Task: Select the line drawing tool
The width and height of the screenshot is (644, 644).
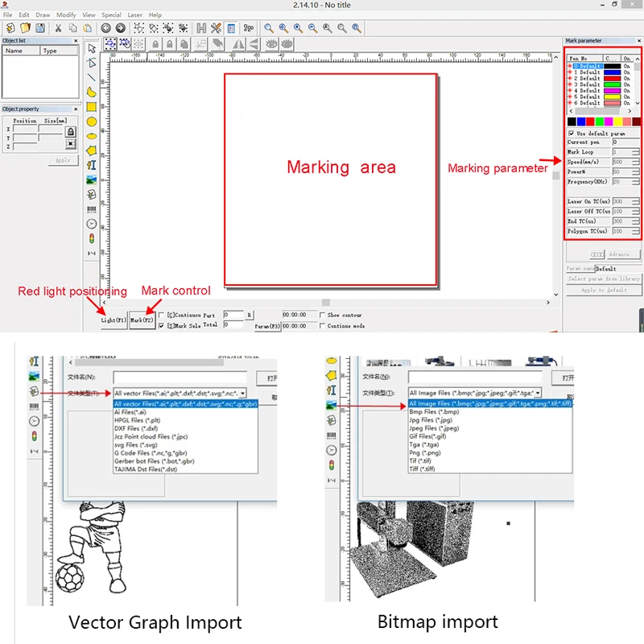Action: point(92,78)
